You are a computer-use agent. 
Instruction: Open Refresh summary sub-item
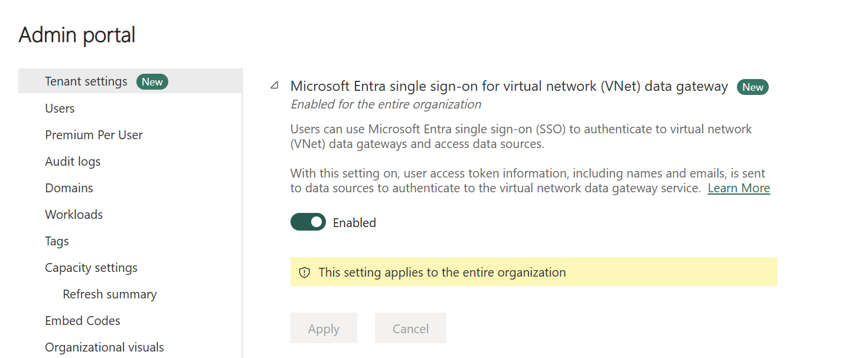(110, 294)
